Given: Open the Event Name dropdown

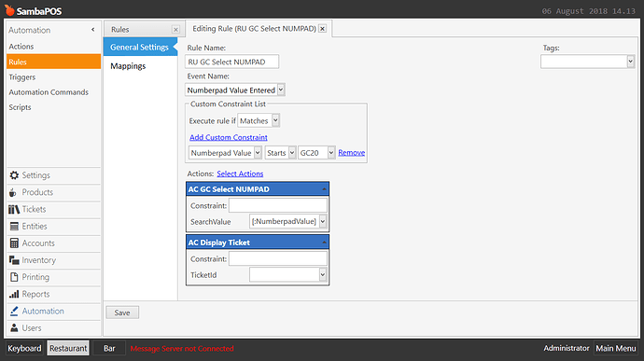Looking at the screenshot, I should coord(281,90).
